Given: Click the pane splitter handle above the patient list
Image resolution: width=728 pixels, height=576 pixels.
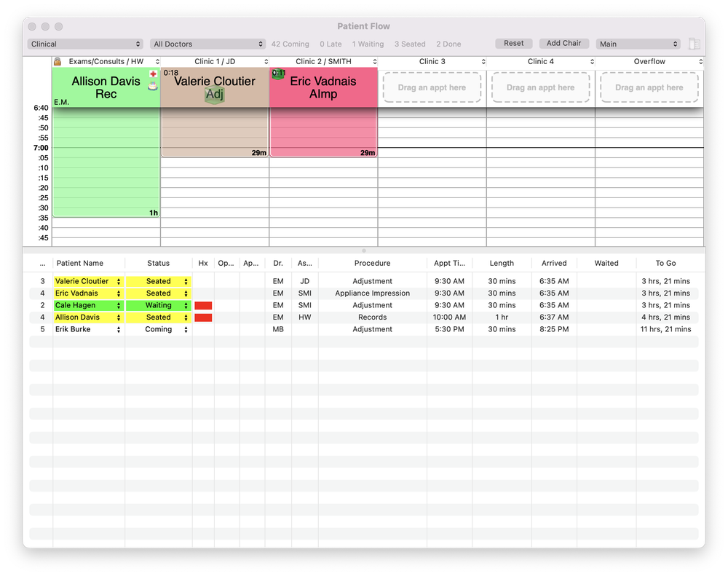Looking at the screenshot, I should click(364, 250).
